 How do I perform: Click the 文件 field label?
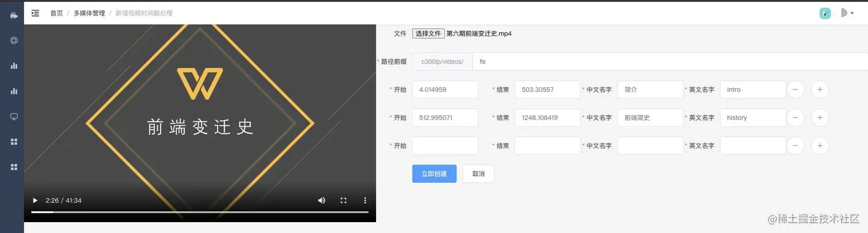[x=400, y=33]
